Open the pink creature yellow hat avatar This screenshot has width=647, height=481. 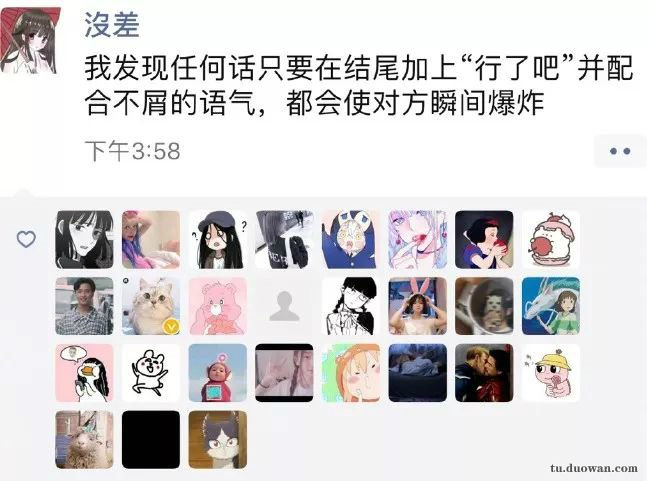(551, 373)
